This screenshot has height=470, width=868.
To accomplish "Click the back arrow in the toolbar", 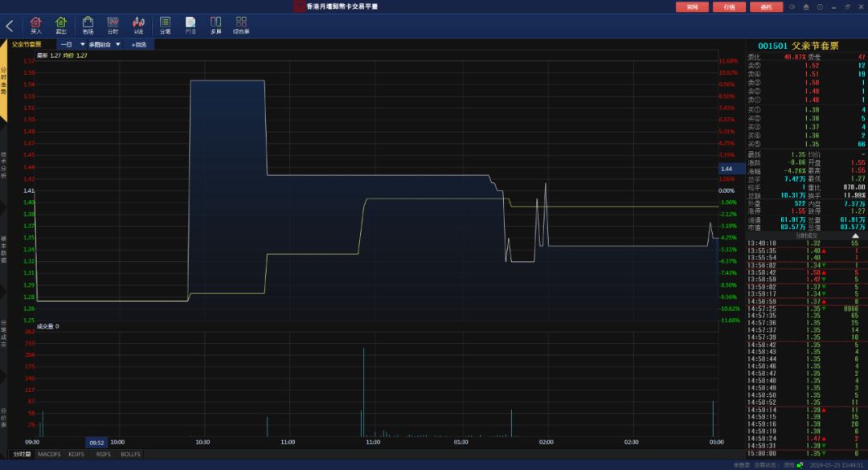I will (10, 26).
